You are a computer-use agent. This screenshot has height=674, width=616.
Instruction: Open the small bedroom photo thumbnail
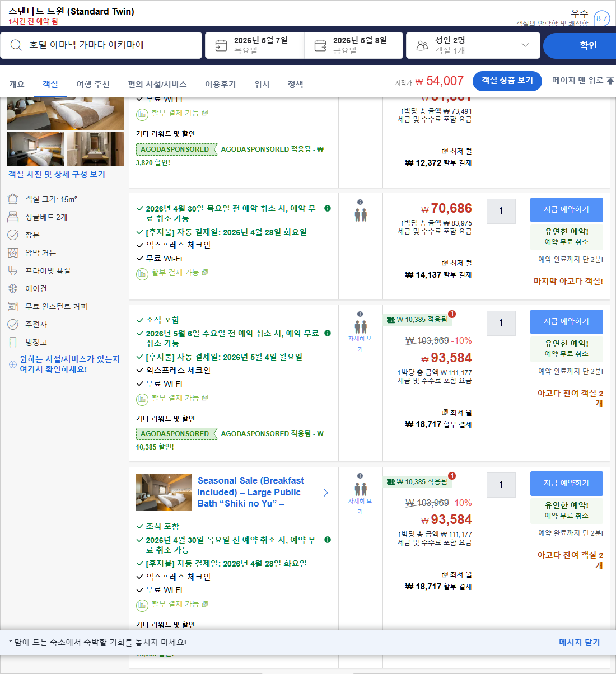coord(36,149)
